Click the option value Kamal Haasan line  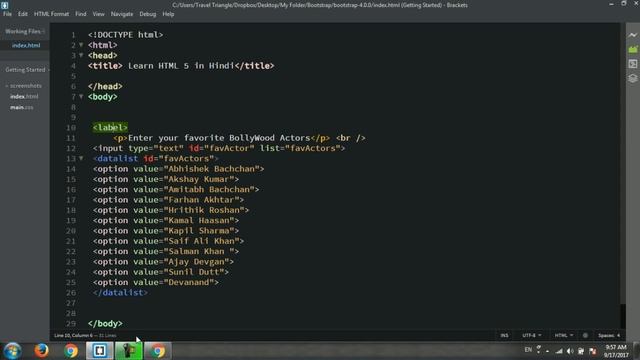pyautogui.click(x=166, y=220)
